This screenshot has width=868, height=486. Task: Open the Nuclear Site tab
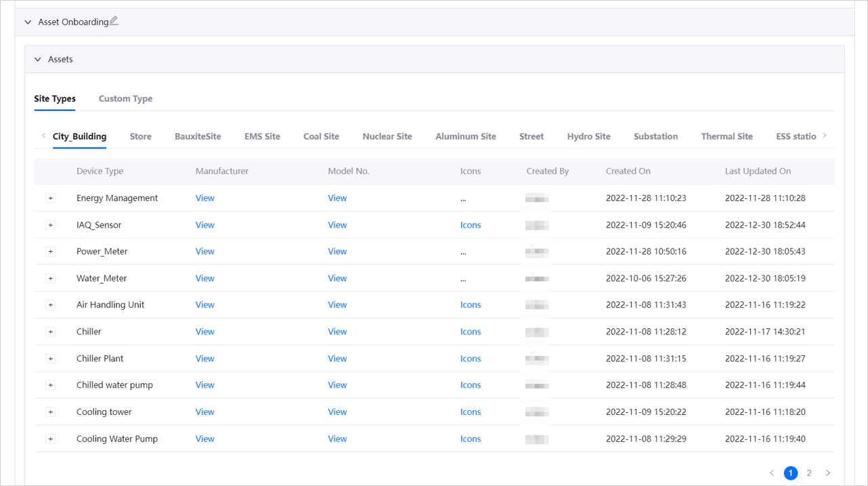[x=387, y=137]
